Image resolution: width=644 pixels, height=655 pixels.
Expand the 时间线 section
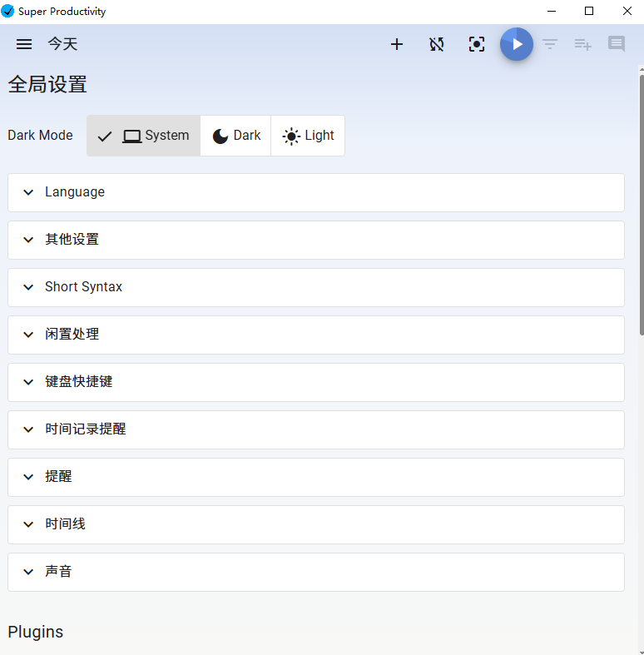pyautogui.click(x=316, y=524)
